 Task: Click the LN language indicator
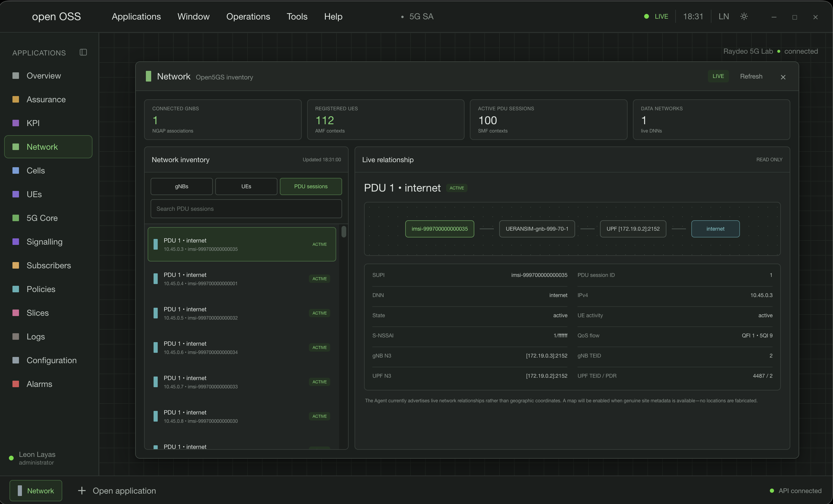click(x=724, y=16)
